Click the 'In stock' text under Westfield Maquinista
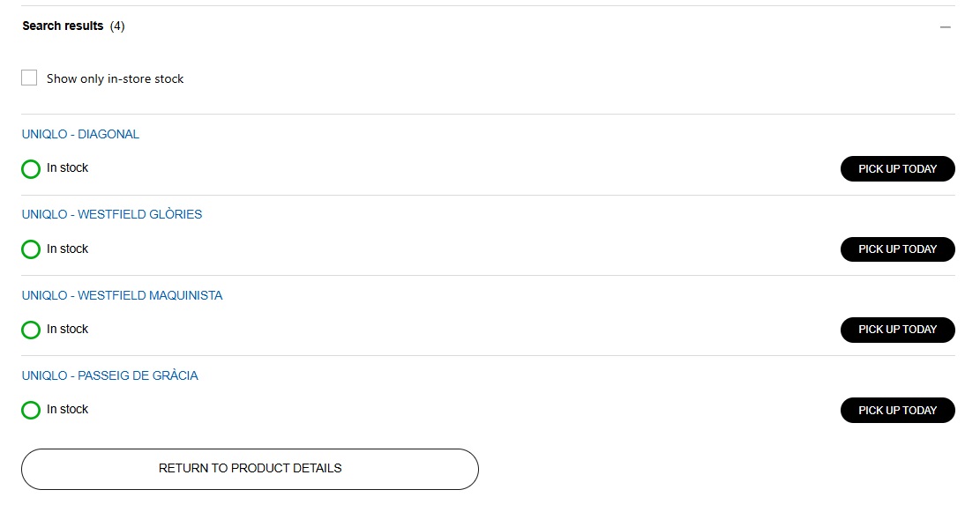This screenshot has height=527, width=980. coord(68,330)
